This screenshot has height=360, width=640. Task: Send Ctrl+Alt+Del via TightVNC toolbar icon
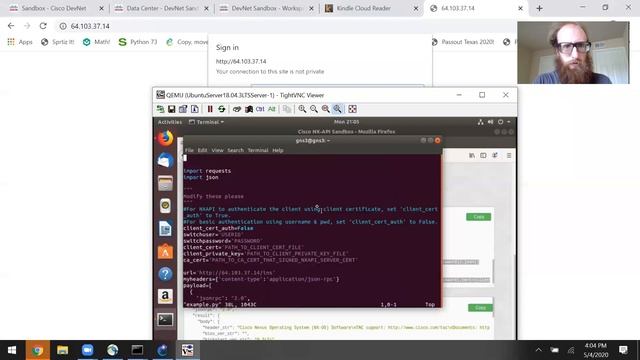237,109
